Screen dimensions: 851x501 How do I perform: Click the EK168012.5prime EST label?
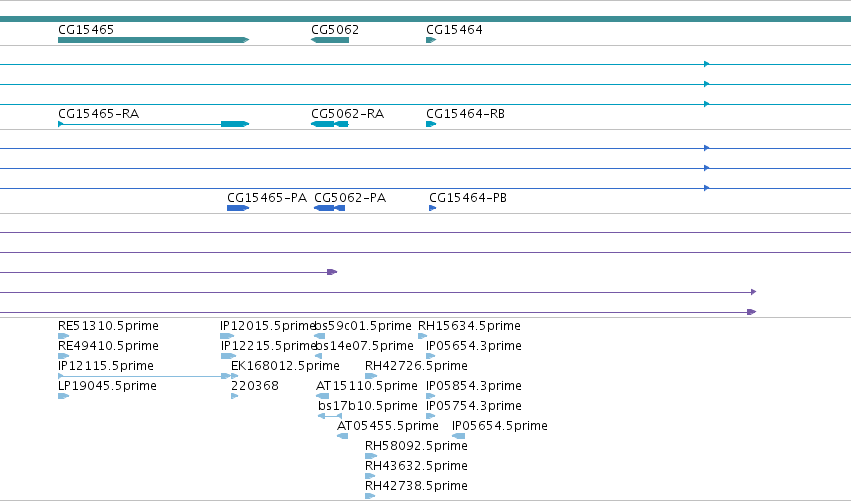click(x=285, y=366)
